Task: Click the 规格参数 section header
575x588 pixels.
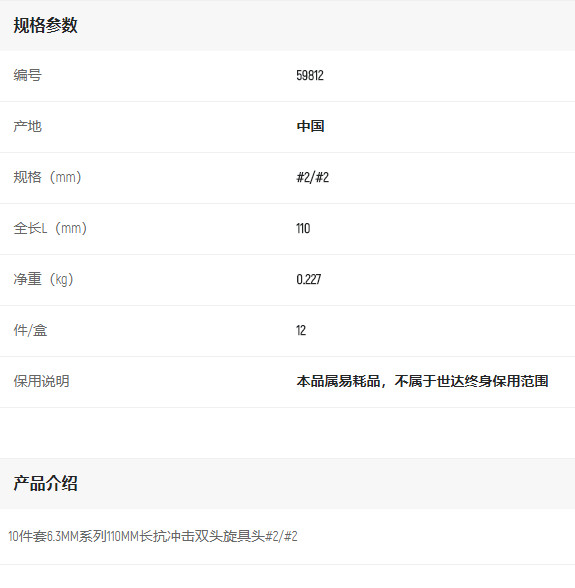Action: 45,26
